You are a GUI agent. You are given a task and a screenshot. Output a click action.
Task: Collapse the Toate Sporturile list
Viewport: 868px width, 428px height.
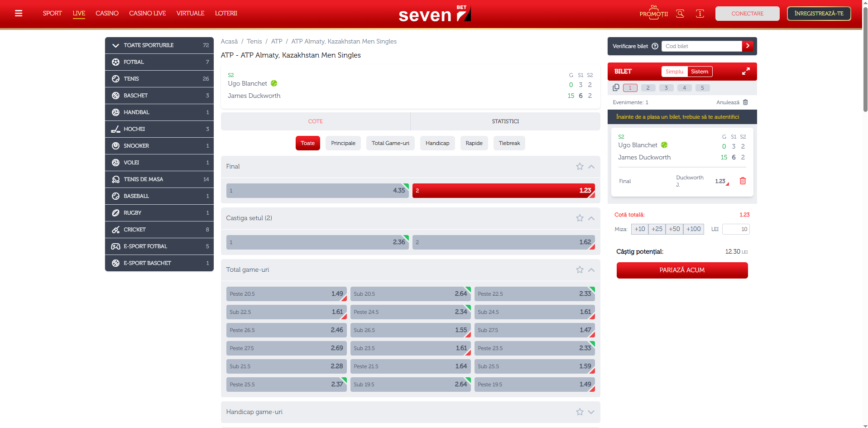(116, 45)
